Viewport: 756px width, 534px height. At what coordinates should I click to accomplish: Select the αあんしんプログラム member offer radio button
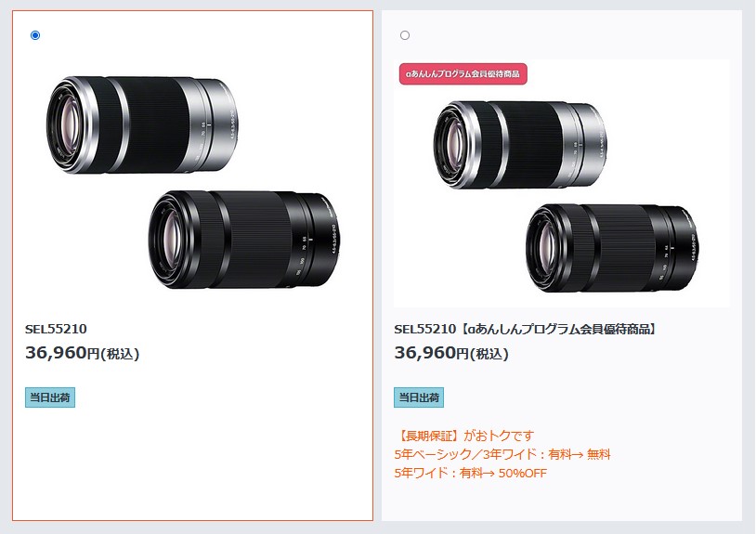(x=405, y=35)
